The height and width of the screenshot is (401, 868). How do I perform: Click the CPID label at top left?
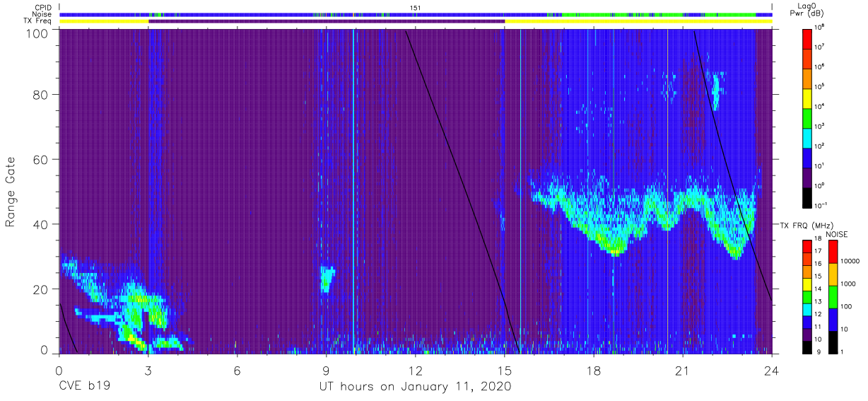click(x=43, y=8)
